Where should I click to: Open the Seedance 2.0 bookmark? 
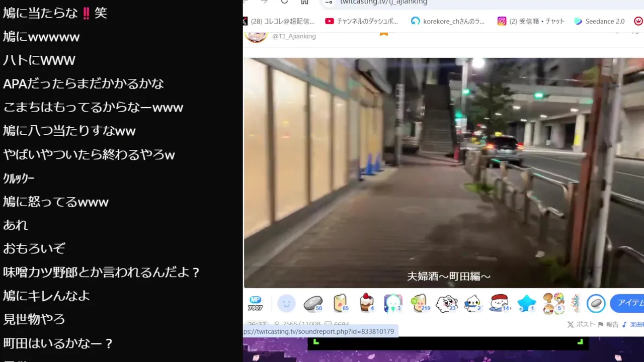(599, 21)
